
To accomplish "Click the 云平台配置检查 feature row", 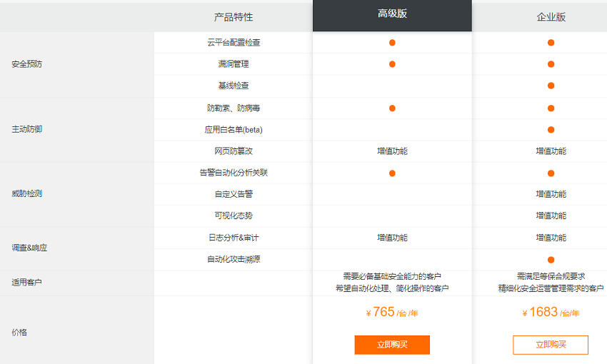I will point(234,43).
